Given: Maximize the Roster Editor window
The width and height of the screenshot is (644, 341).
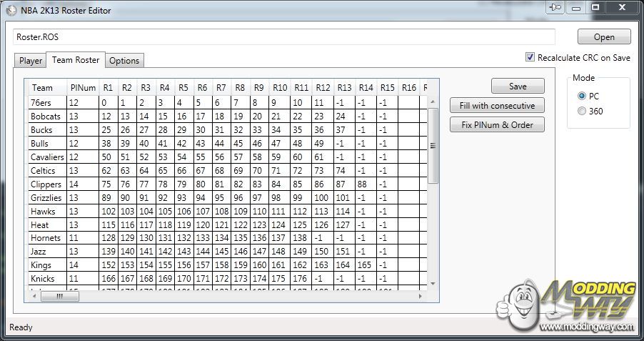Looking at the screenshot, I should 595,7.
